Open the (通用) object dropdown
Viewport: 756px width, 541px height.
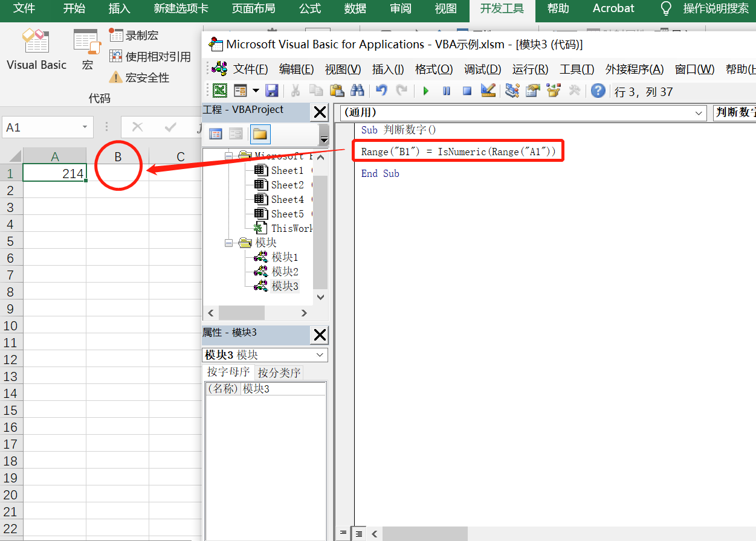tap(699, 113)
